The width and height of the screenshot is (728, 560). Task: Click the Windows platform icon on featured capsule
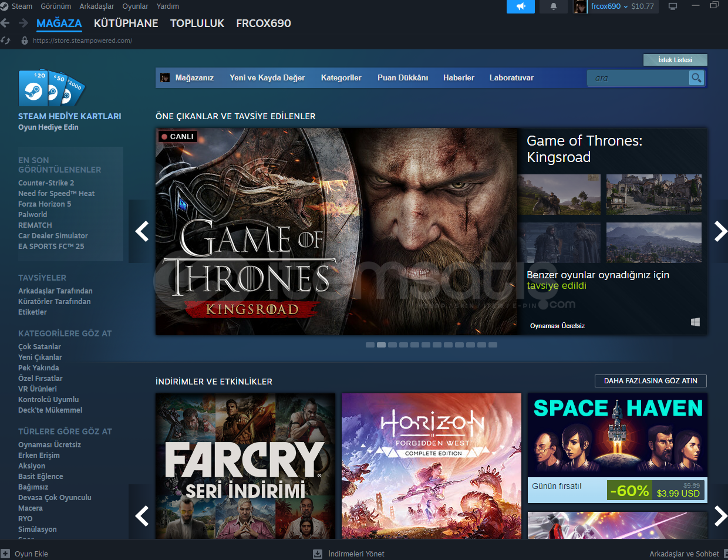click(696, 322)
